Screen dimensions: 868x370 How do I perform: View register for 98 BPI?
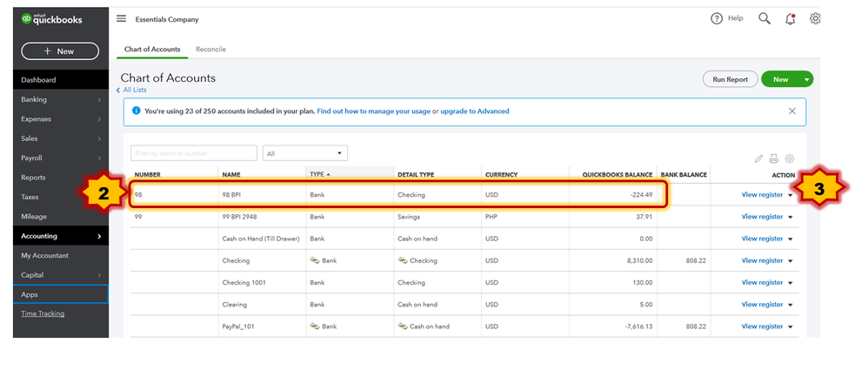762,195
